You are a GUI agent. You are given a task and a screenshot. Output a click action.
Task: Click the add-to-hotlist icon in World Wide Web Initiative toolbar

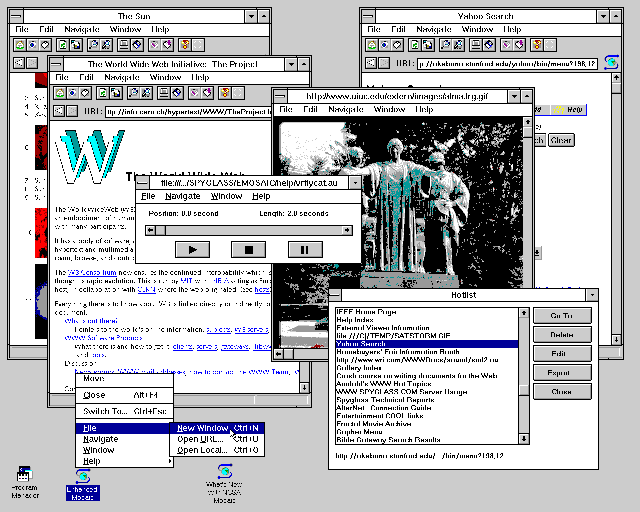(207, 93)
